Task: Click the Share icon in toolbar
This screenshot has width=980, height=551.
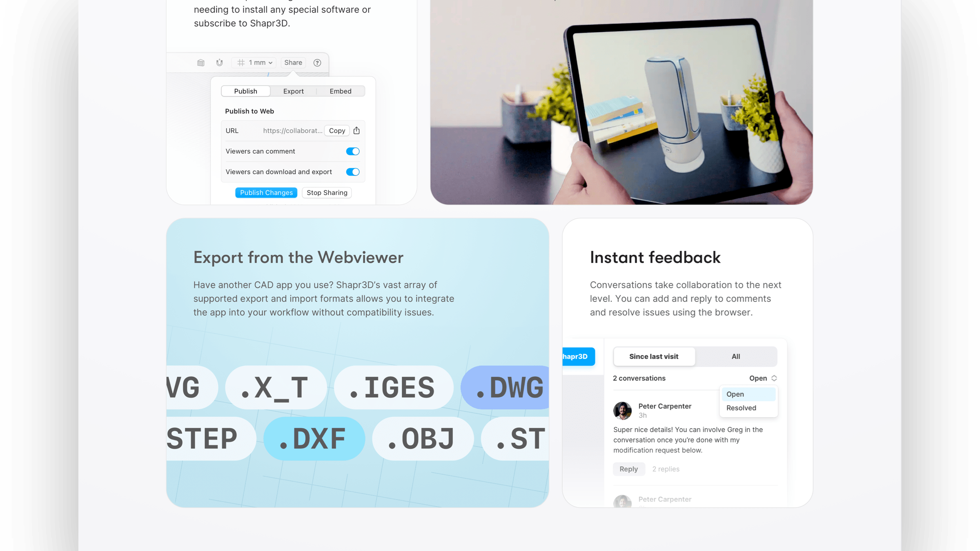Action: coord(293,62)
